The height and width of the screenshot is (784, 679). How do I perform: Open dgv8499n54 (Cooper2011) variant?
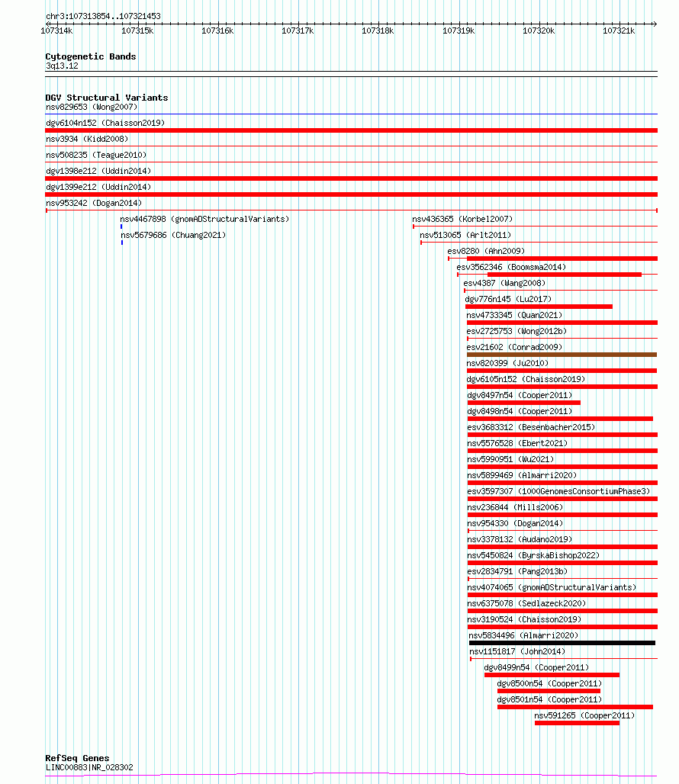pyautogui.click(x=536, y=667)
